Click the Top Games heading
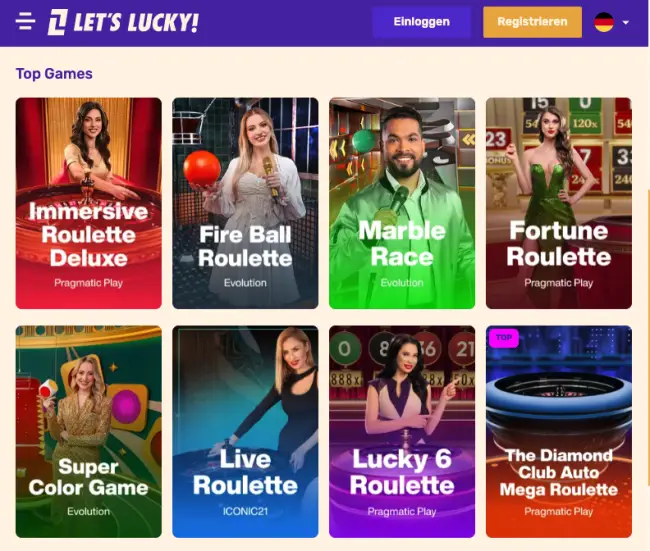This screenshot has height=551, width=650. click(x=54, y=74)
